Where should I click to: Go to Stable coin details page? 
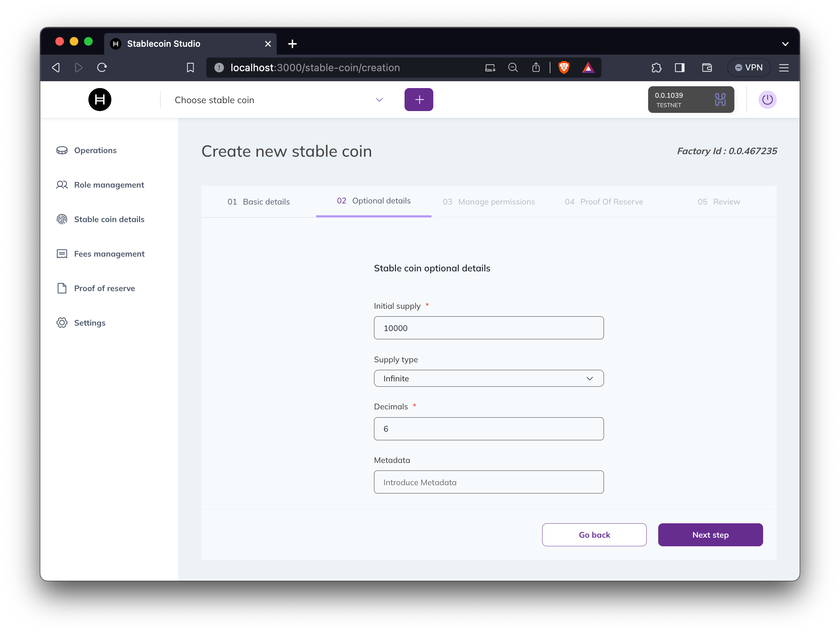(109, 220)
